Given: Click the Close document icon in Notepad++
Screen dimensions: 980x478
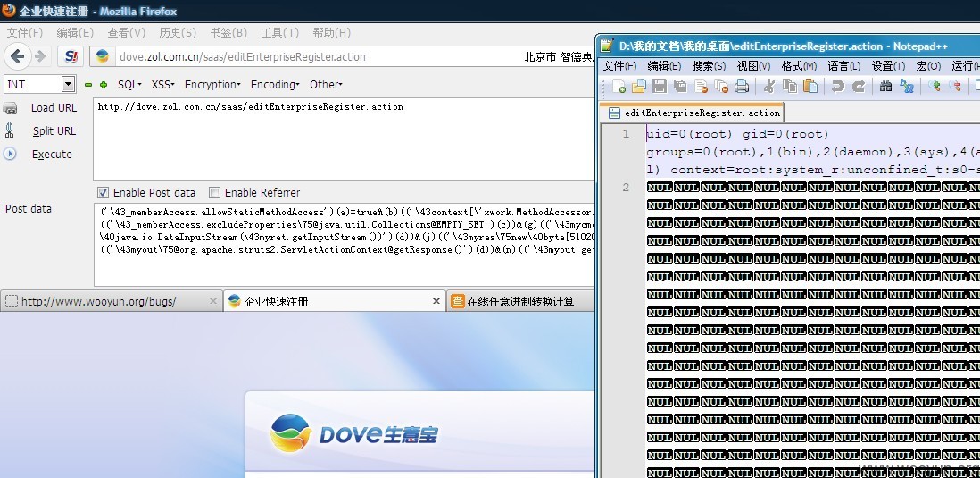Looking at the screenshot, I should [701, 87].
